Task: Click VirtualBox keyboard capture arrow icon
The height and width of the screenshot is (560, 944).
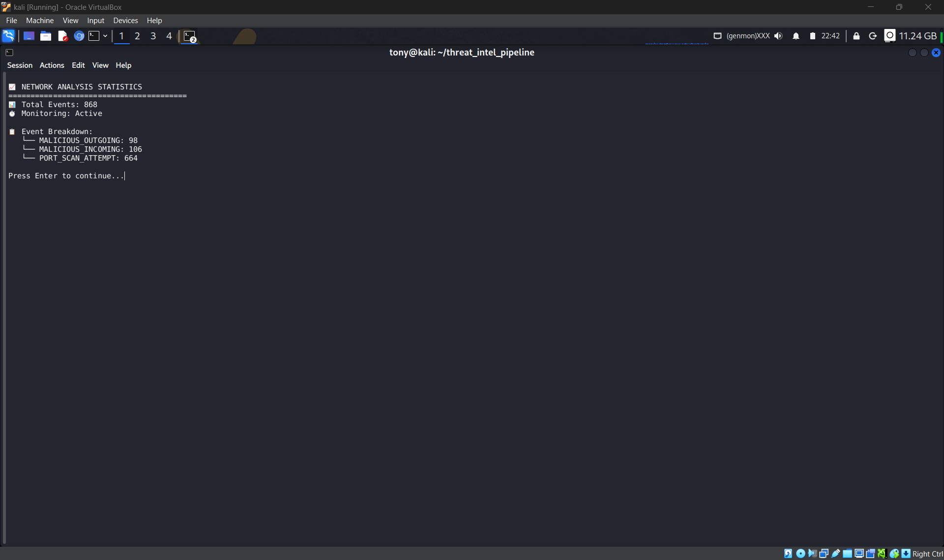Action: (x=906, y=554)
